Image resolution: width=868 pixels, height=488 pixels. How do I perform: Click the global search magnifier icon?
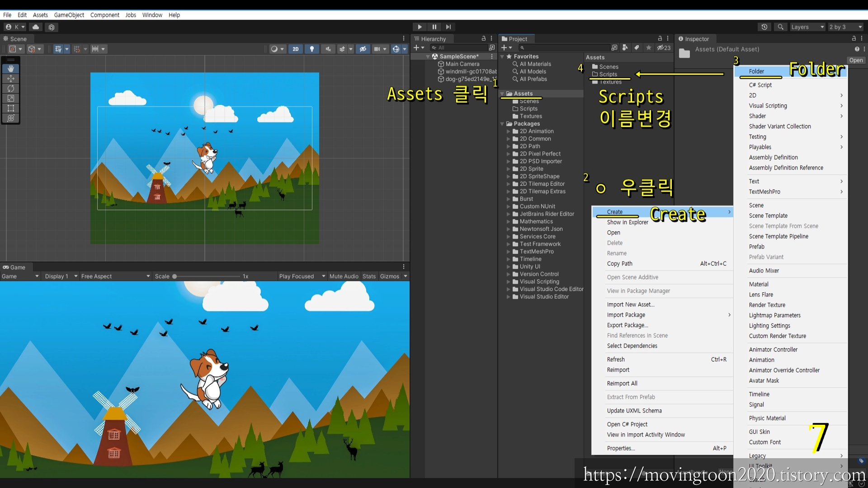click(x=780, y=27)
